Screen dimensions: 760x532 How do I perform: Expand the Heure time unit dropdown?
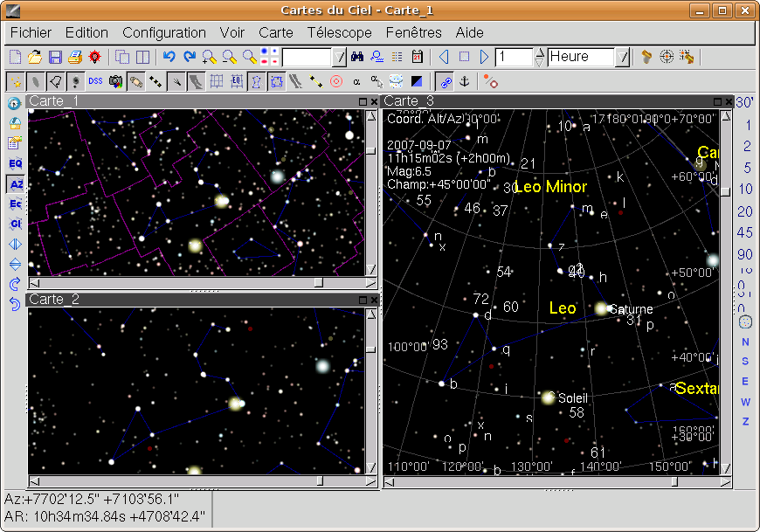[623, 58]
